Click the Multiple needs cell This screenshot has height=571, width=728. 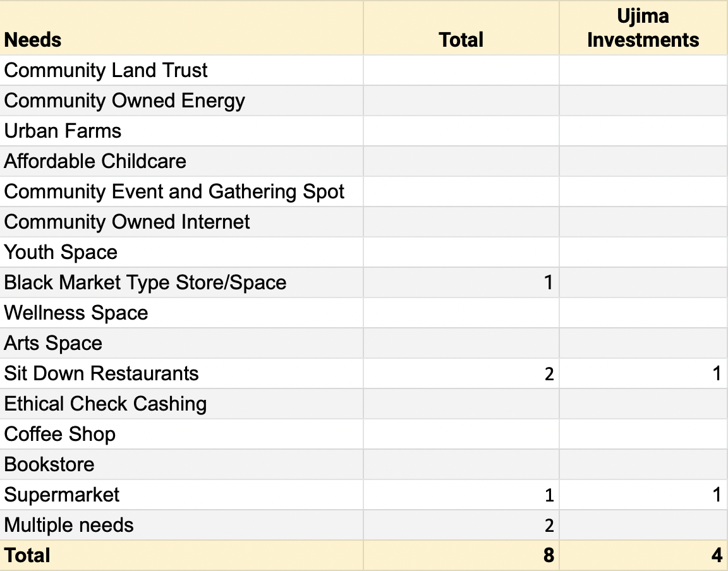[69, 525]
